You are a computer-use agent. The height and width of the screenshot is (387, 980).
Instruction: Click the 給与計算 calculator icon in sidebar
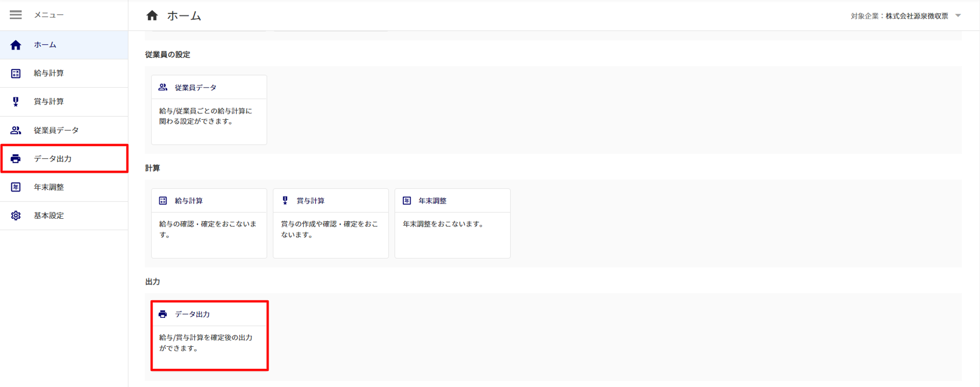(16, 74)
